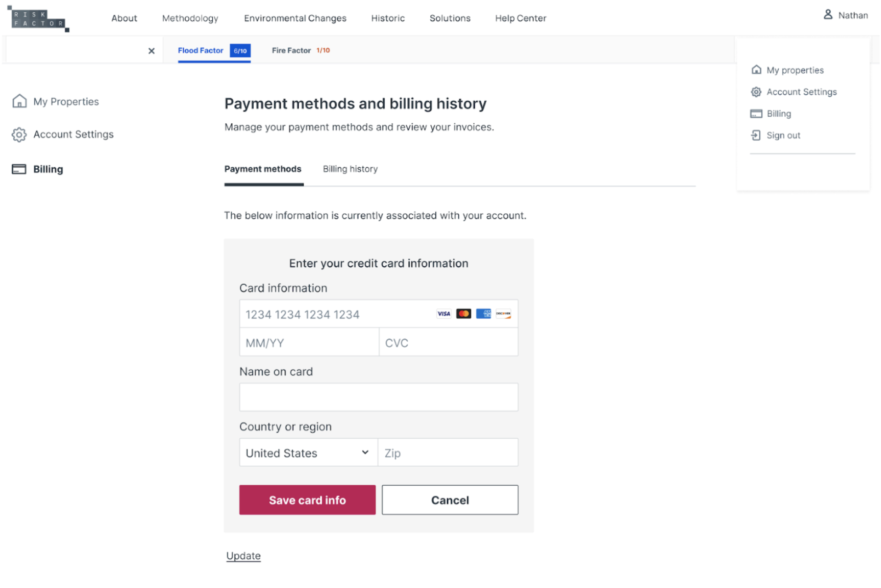The image size is (881, 588).
Task: Click the Cancel button
Action: pyautogui.click(x=450, y=500)
